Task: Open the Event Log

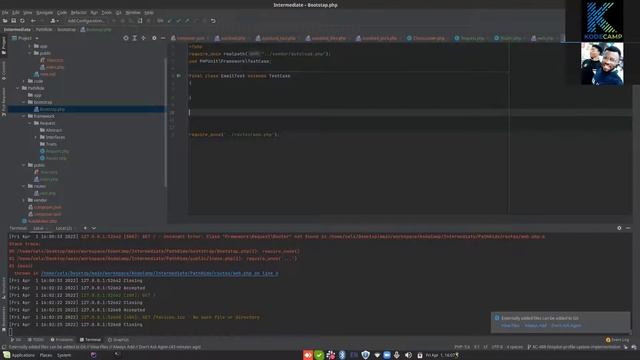Action: pos(617,340)
